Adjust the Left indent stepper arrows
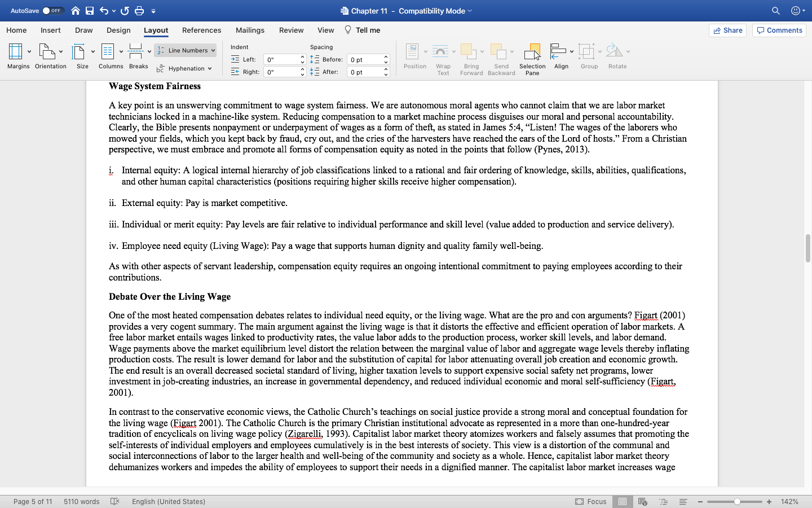 303,59
